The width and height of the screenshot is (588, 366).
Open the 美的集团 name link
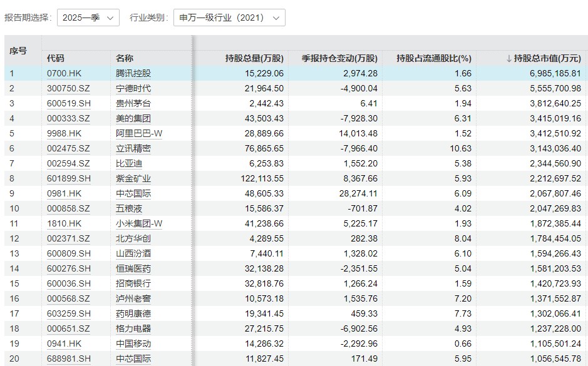pos(133,118)
